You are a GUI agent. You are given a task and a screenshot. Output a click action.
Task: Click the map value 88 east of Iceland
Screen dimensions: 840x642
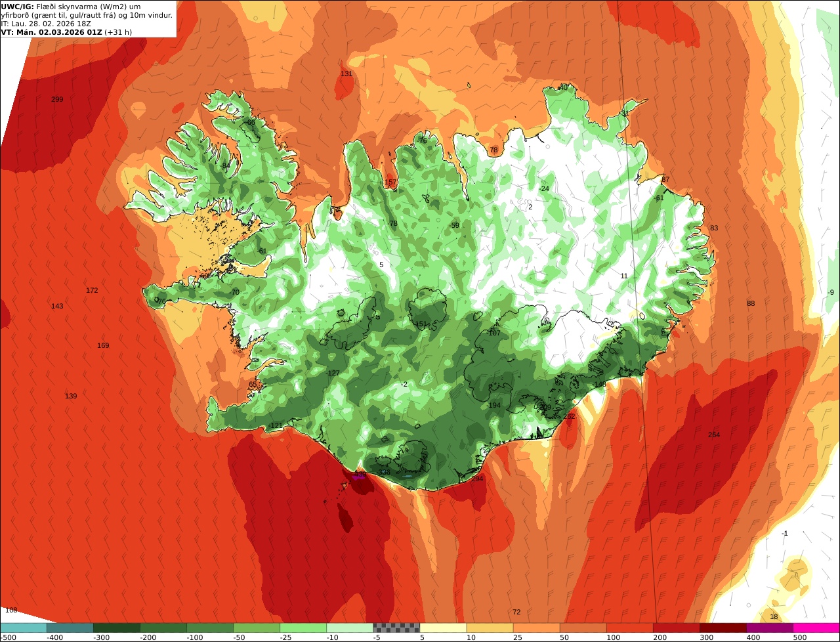tap(751, 304)
